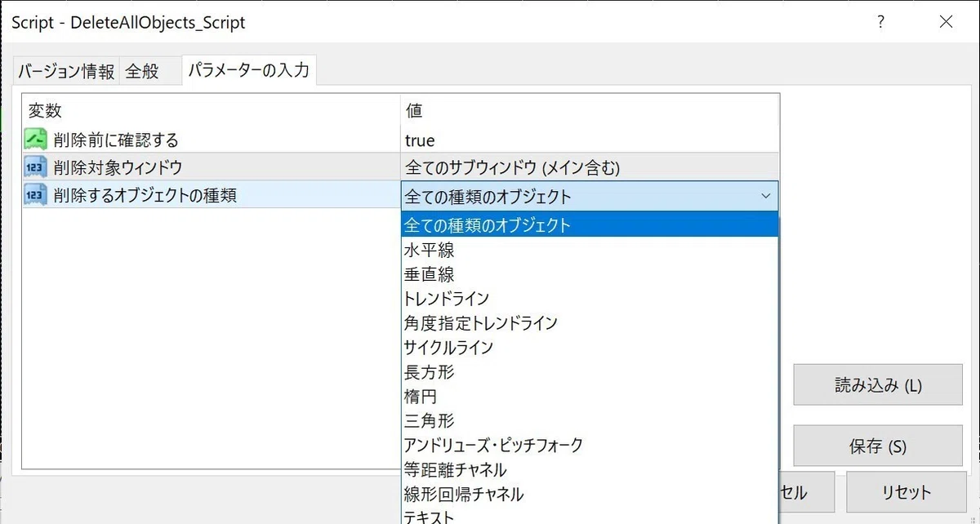This screenshot has height=524, width=980.
Task: Select the パラメーターの入力 tab
Action: point(249,69)
